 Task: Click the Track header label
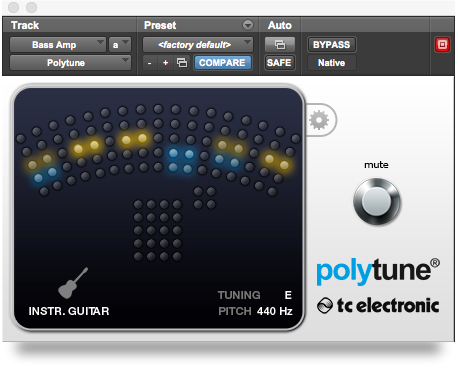[x=25, y=25]
